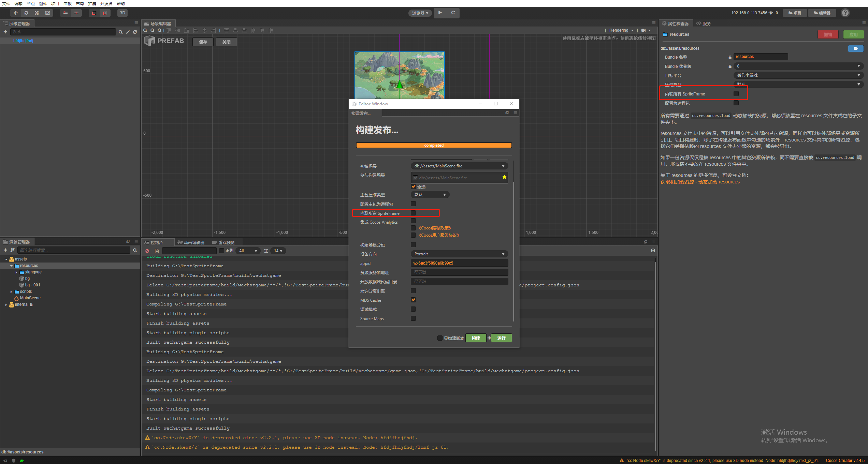
Task: Zoom in the scene editor
Action: pos(146,30)
